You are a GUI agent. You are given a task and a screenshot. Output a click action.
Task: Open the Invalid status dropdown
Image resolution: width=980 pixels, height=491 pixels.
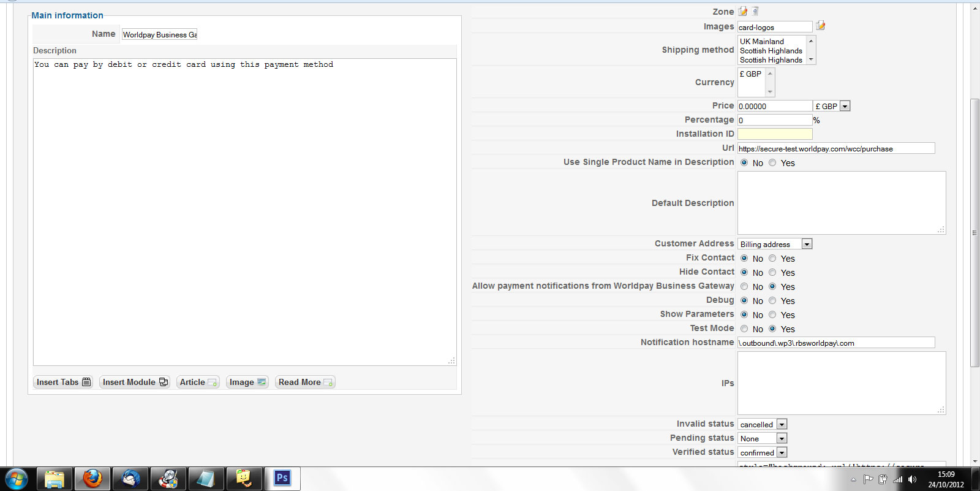click(762, 424)
